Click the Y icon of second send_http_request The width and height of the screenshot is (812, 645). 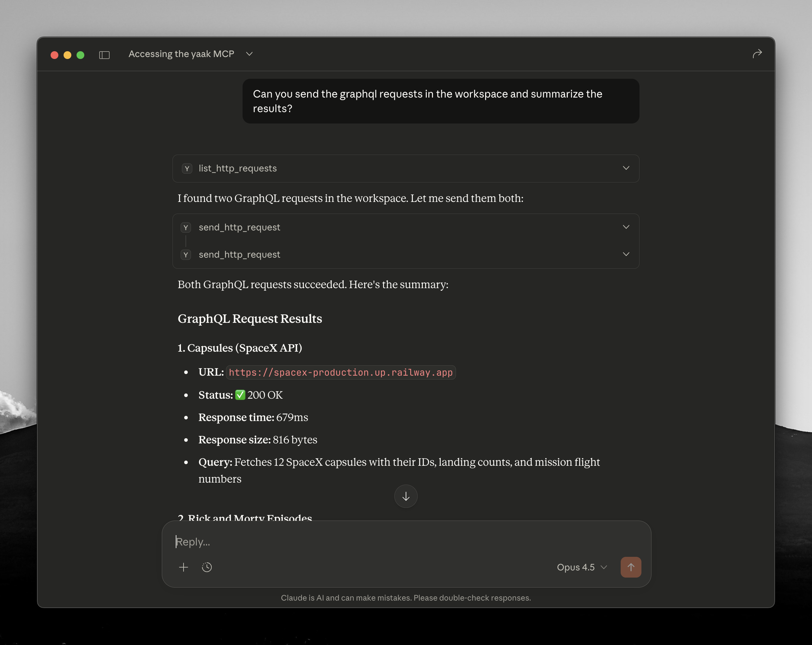[186, 255]
